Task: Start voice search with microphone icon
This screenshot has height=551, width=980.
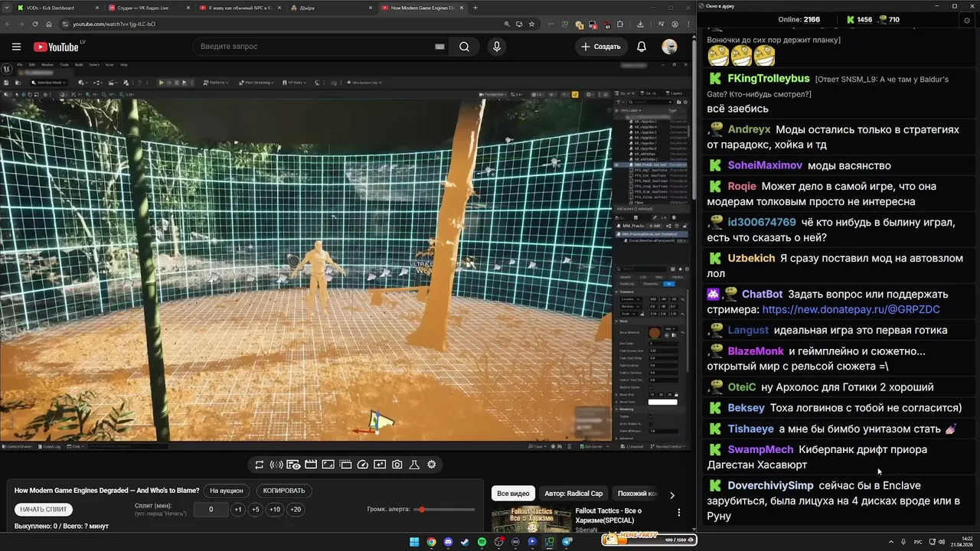Action: pyautogui.click(x=497, y=47)
